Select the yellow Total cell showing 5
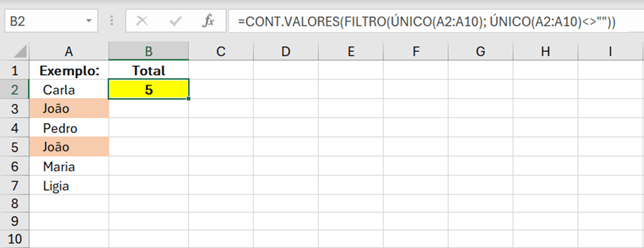Image resolution: width=644 pixels, height=248 pixels. 149,89
